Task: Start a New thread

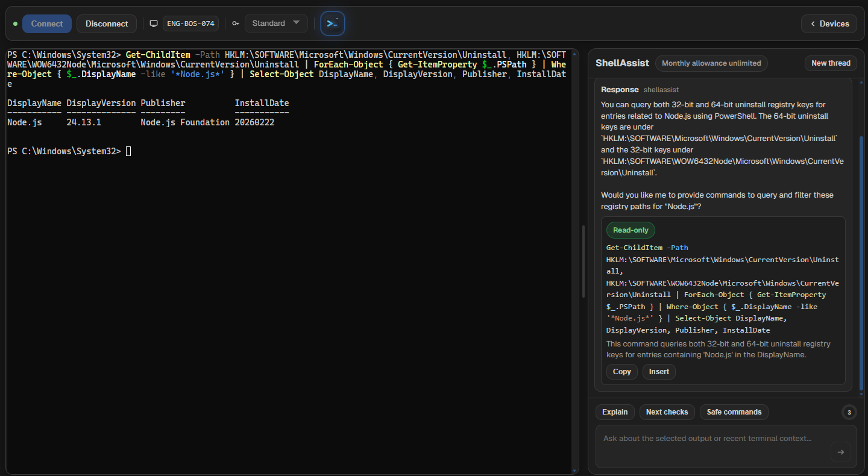Action: point(831,63)
